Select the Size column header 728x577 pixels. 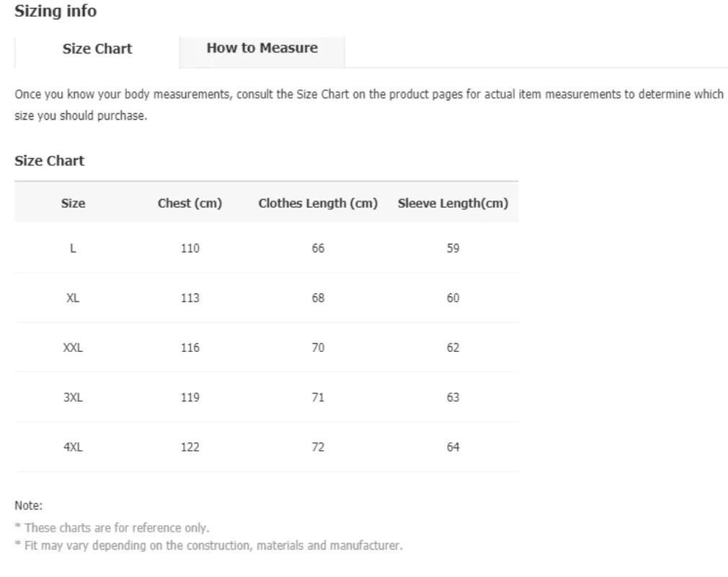(x=73, y=203)
